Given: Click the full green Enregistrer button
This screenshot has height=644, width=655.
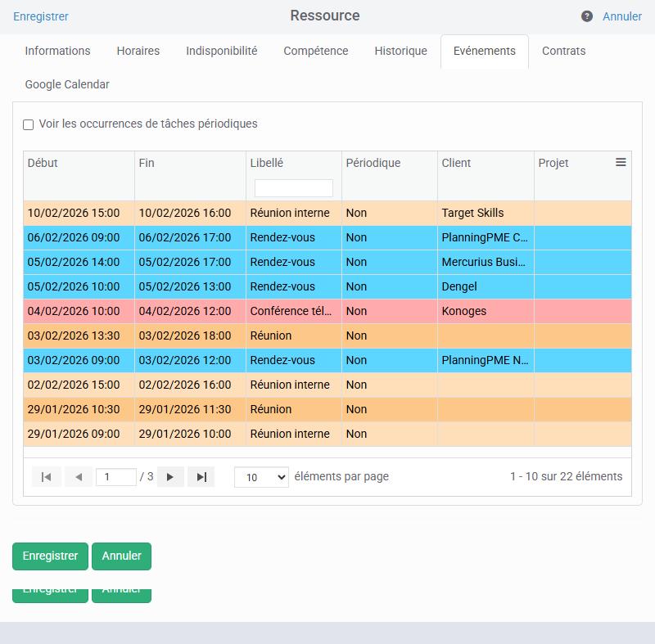Looking at the screenshot, I should 50,556.
